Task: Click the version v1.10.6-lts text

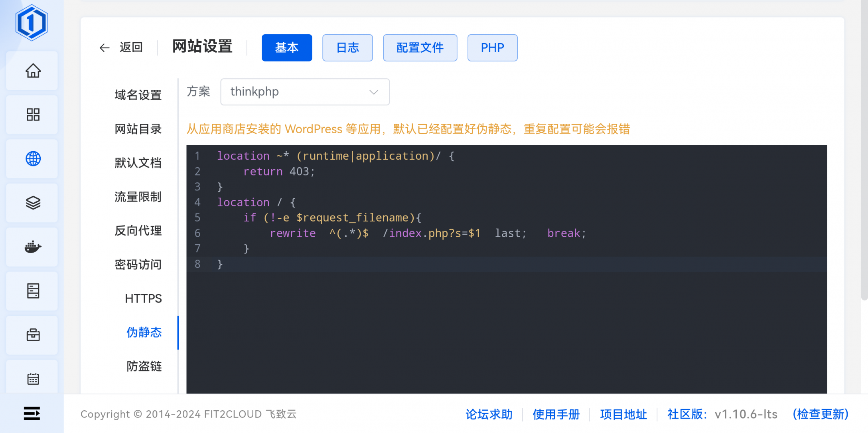Action: tap(746, 414)
